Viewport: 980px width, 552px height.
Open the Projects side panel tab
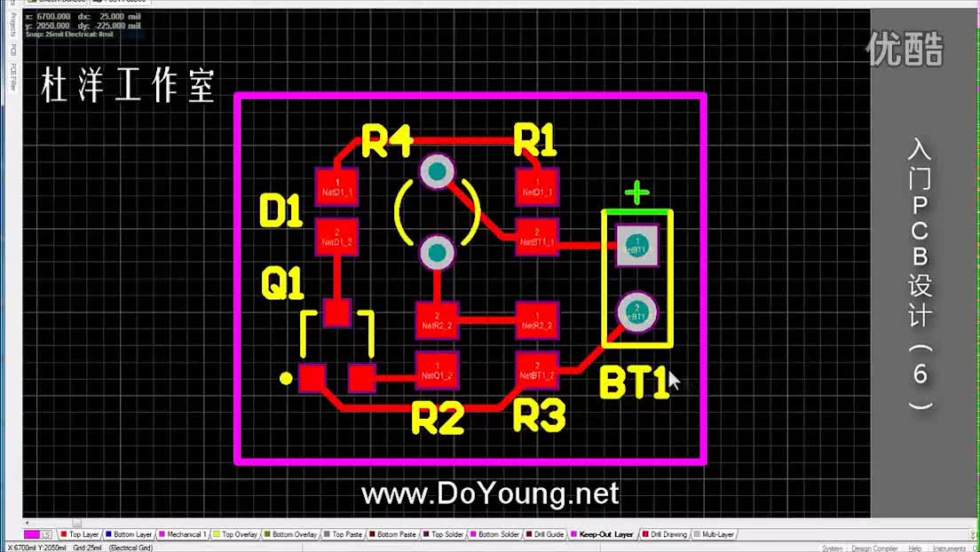pos(13,24)
